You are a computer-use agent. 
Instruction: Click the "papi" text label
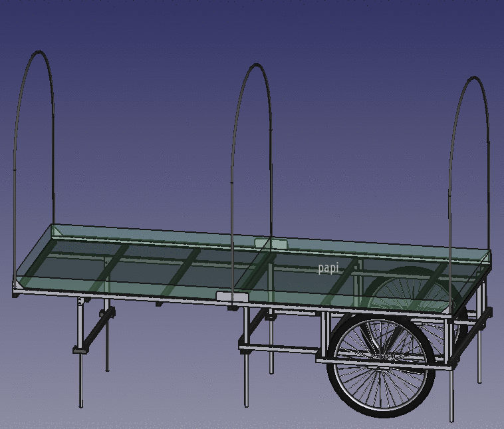click(328, 268)
